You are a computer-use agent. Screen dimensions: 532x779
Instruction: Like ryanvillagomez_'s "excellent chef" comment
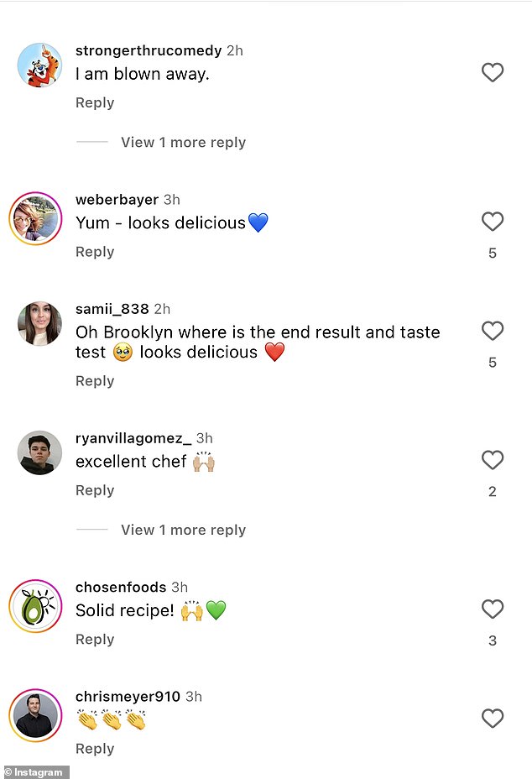pyautogui.click(x=493, y=460)
